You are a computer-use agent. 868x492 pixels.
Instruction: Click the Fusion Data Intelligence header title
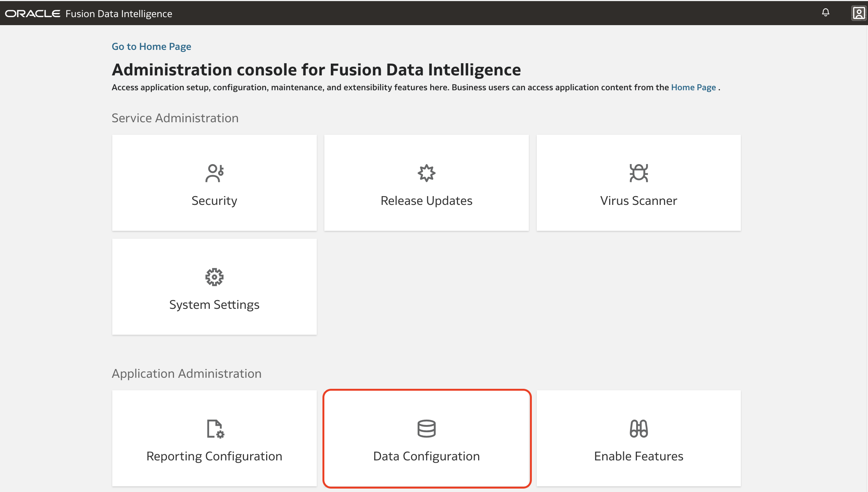coord(119,14)
